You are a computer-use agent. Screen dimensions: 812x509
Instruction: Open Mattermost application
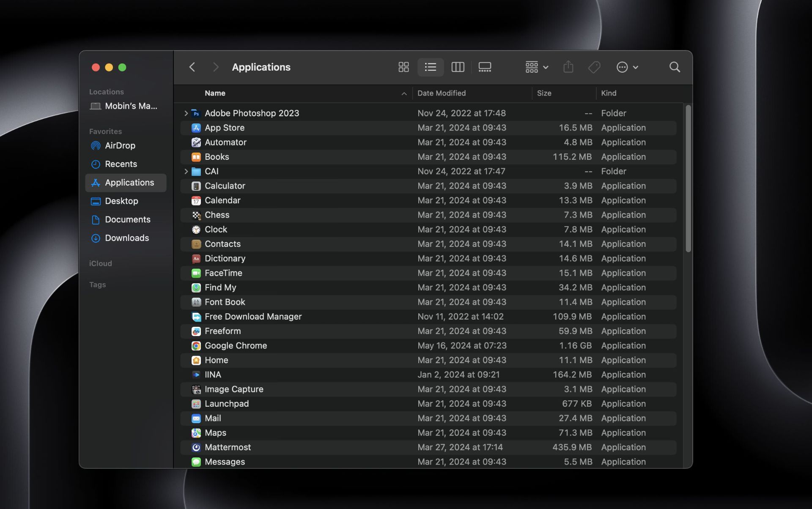(227, 447)
